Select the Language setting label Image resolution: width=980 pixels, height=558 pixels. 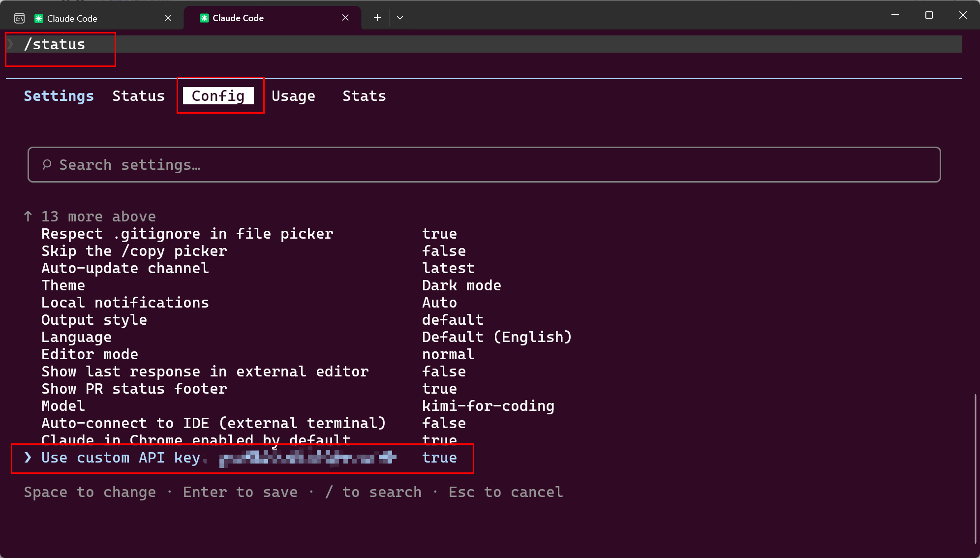pyautogui.click(x=77, y=337)
